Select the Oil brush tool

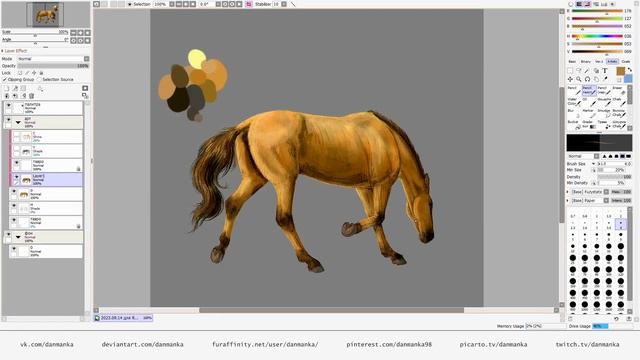point(589,102)
